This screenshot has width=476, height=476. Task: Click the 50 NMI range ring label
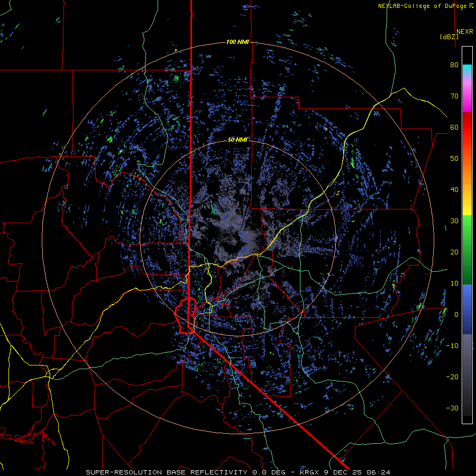[x=237, y=140]
